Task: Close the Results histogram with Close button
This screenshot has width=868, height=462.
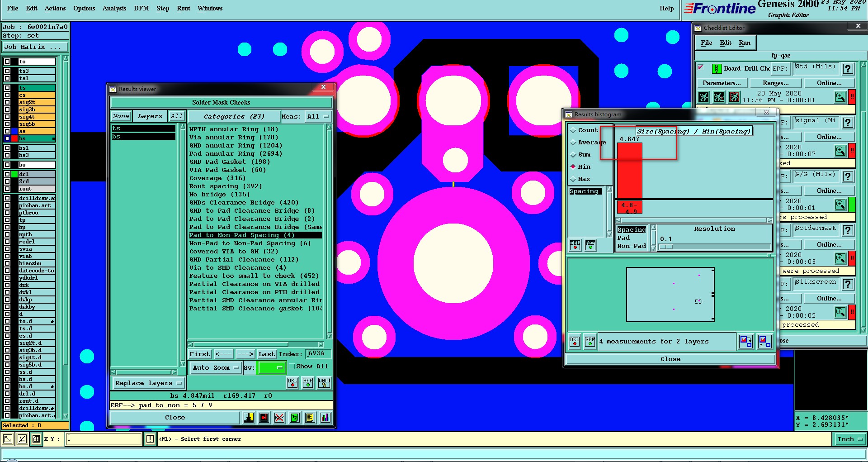Action: pyautogui.click(x=670, y=359)
